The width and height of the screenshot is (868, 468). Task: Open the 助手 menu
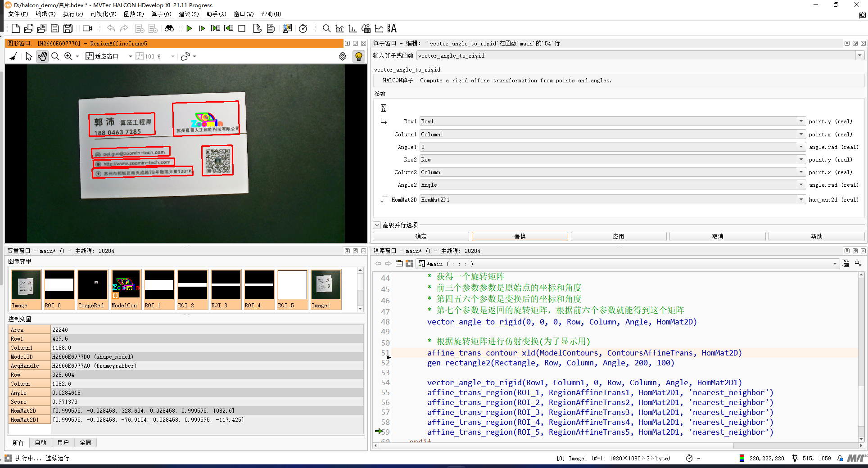coord(216,14)
